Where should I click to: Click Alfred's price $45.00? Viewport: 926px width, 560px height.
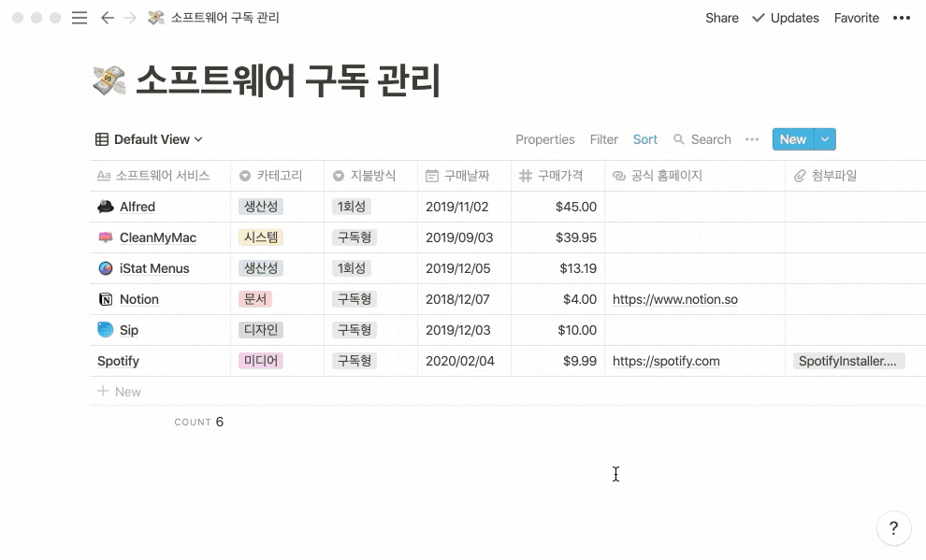576,207
